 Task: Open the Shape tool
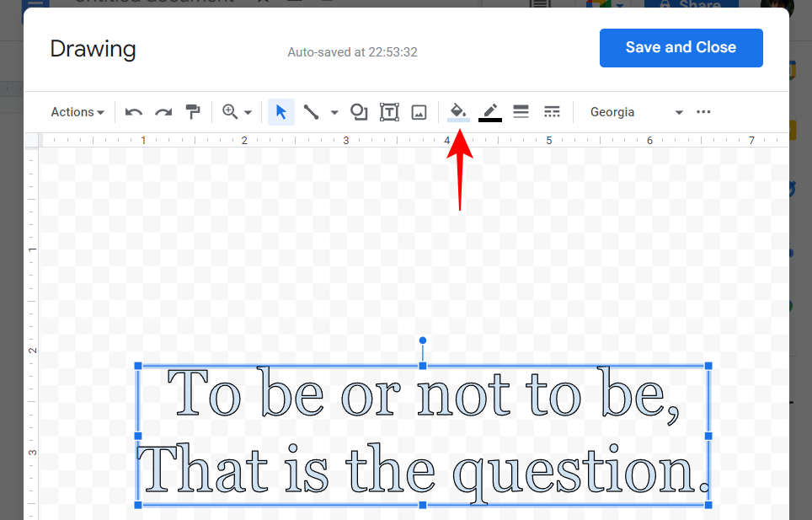coord(359,112)
